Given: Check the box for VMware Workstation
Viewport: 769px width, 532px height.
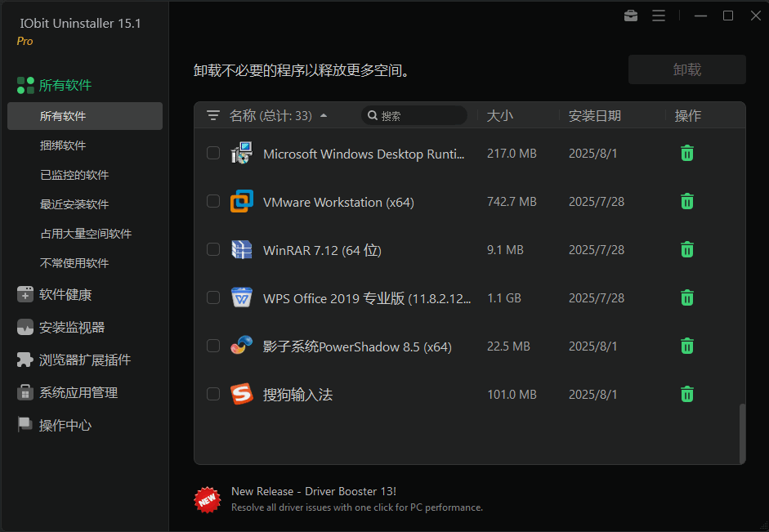Looking at the screenshot, I should 213,201.
